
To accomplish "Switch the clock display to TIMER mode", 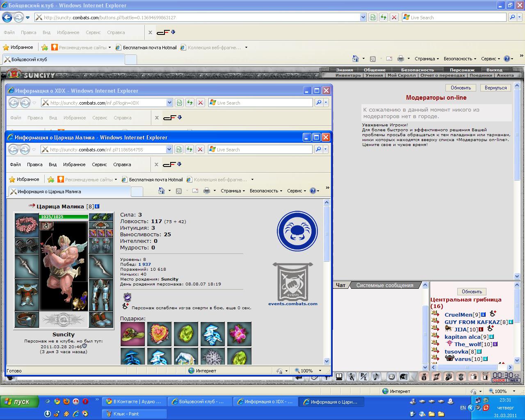I will [513, 381].
